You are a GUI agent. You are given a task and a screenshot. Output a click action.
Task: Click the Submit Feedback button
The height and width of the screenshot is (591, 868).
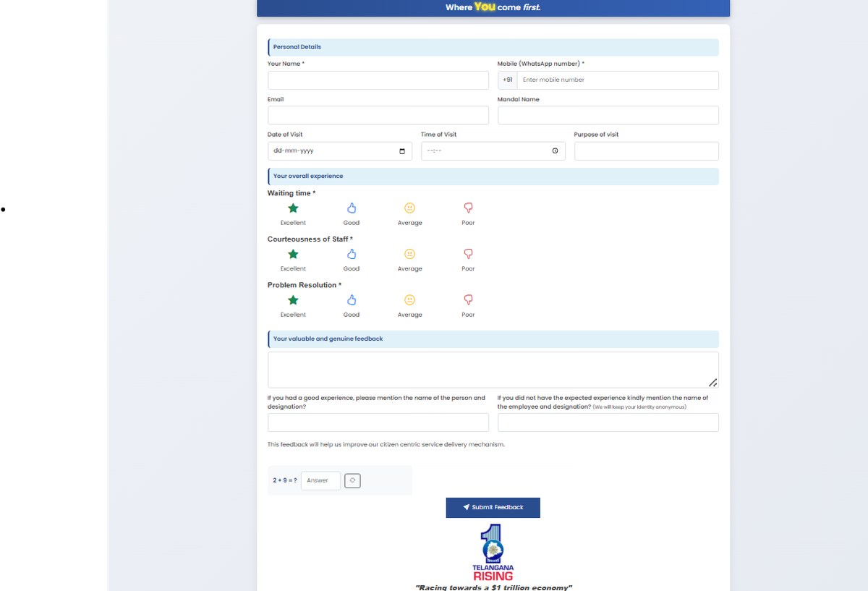[x=493, y=507]
